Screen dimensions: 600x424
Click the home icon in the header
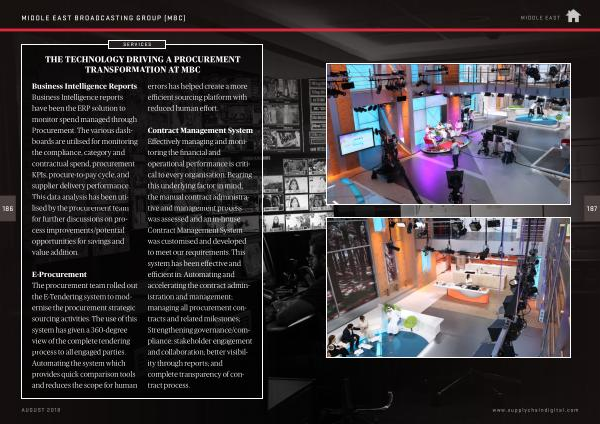[x=573, y=15]
